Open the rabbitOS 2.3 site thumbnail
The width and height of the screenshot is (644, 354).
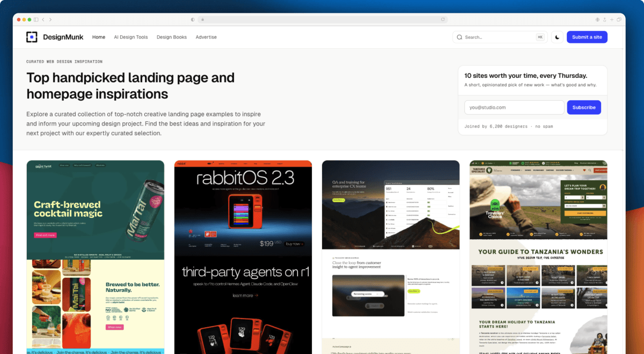coord(243,257)
